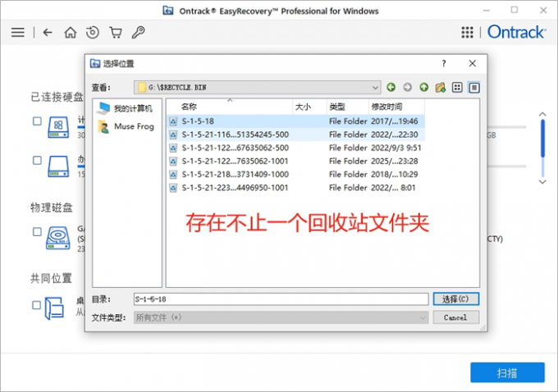Viewport: 558px width, 392px height.
Task: Open the Home icon
Action: (x=70, y=32)
